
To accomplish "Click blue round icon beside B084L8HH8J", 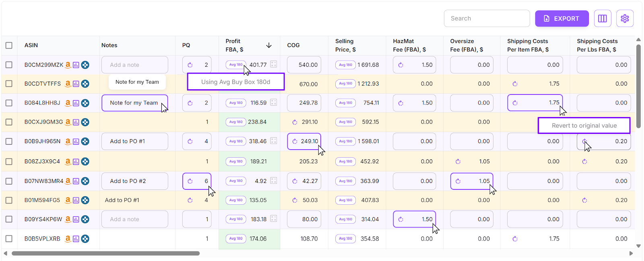I will click(85, 103).
